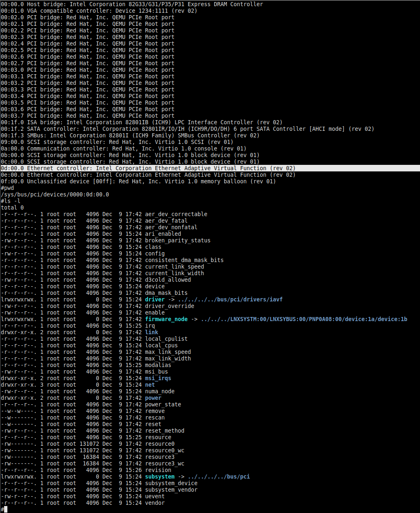The width and height of the screenshot is (420, 513).
Task: Click the max_link_width file name
Action: pos(168,358)
